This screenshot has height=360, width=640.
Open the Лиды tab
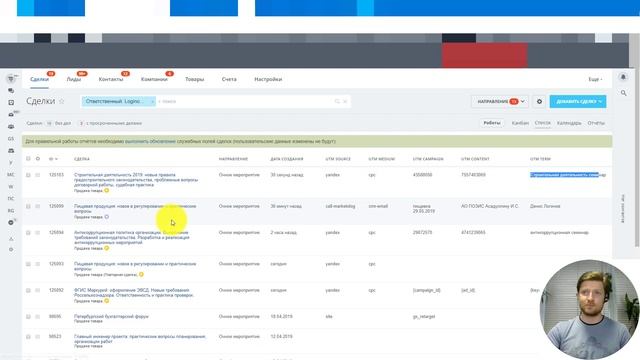tap(74, 79)
